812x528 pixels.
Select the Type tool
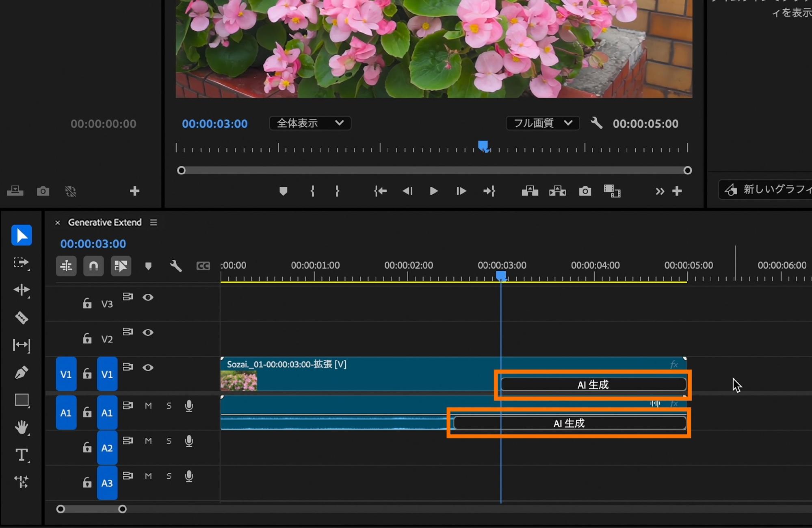pyautogui.click(x=22, y=455)
